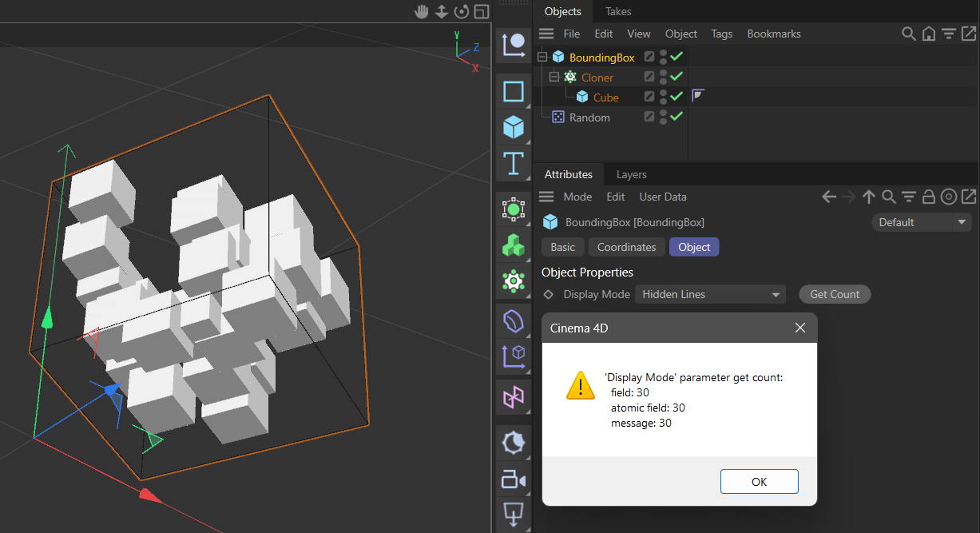Open the Display Mode dropdown
This screenshot has width=980, height=533.
[710, 295]
